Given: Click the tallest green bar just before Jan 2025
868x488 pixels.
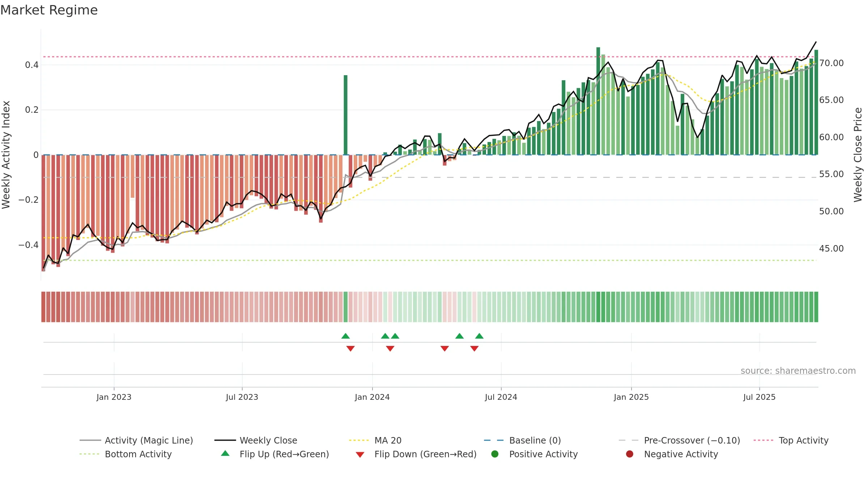Looking at the screenshot, I should [x=598, y=101].
